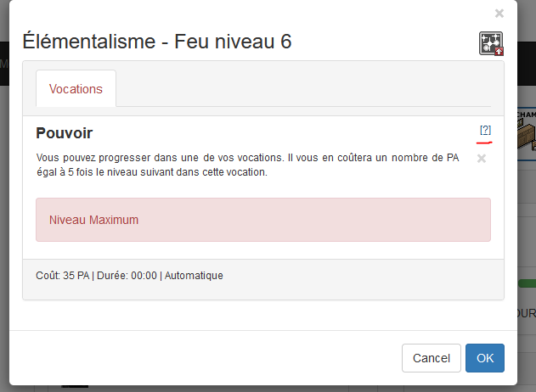Click the partially hidden OUR text at right
536x392 pixels.
528,314
